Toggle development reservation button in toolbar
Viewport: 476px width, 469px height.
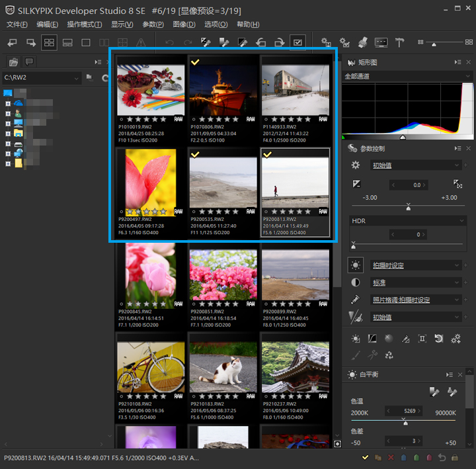click(x=297, y=42)
